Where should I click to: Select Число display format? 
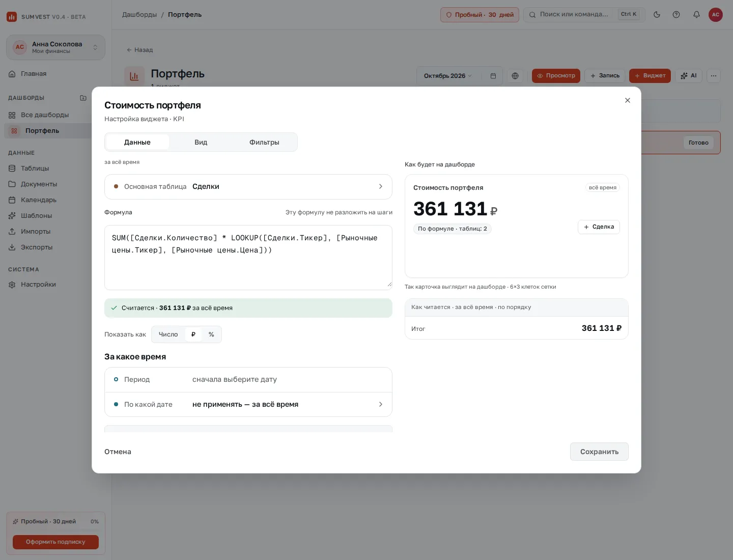(168, 334)
